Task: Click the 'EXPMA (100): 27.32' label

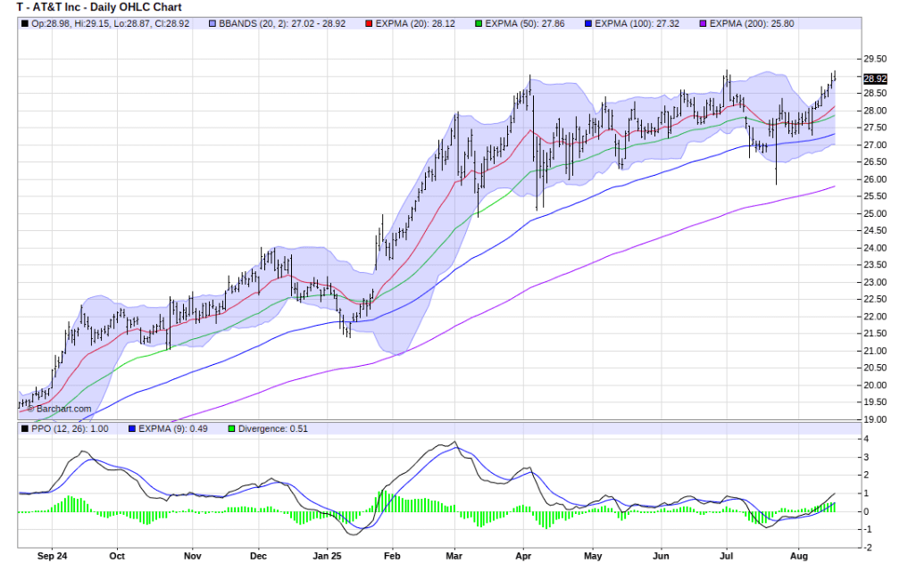Action: [x=637, y=24]
